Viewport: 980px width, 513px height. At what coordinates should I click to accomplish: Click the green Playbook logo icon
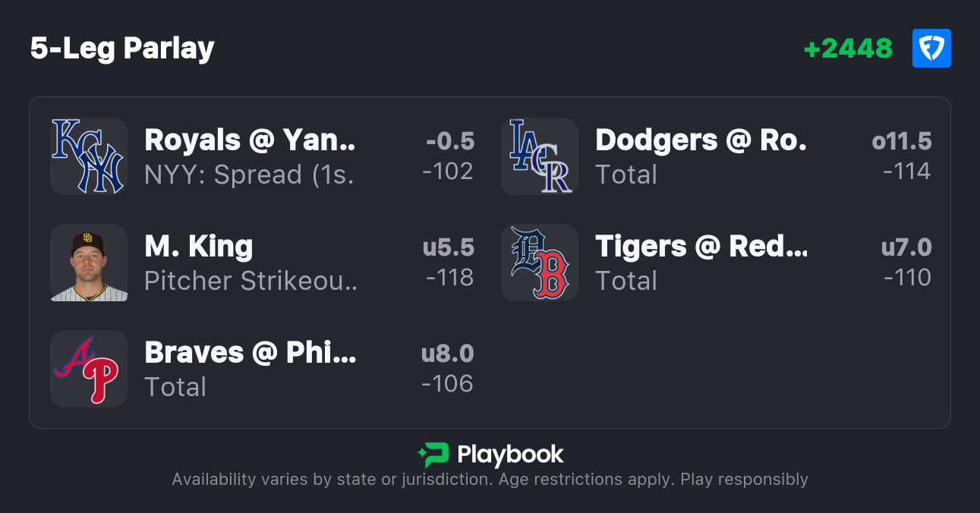433,455
